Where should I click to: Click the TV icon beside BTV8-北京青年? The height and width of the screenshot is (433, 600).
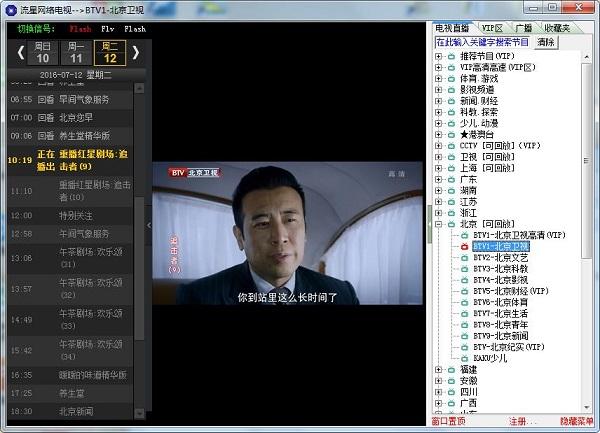click(x=464, y=325)
